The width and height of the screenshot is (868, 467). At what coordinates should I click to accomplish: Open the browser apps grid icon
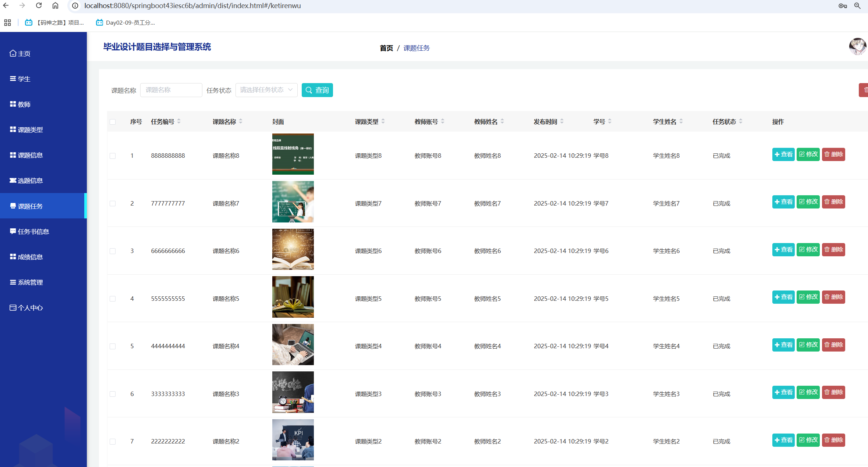(x=7, y=23)
